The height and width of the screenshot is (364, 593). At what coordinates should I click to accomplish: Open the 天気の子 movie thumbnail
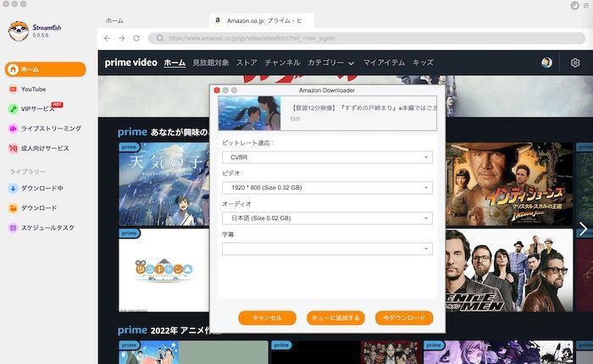pyautogui.click(x=163, y=184)
